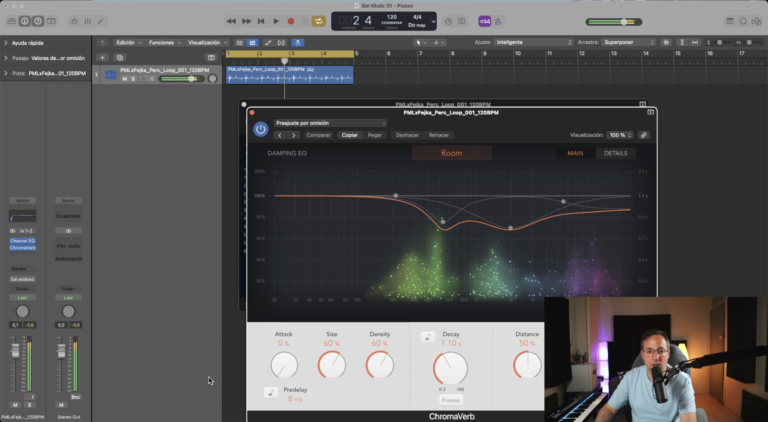
Task: Click the DAMPING EQ label
Action: point(287,153)
